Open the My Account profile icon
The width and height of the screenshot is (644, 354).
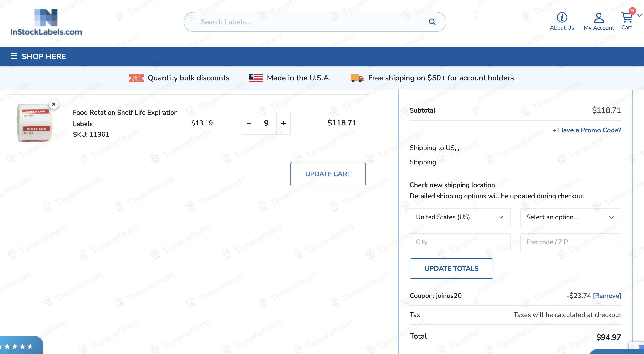(599, 18)
